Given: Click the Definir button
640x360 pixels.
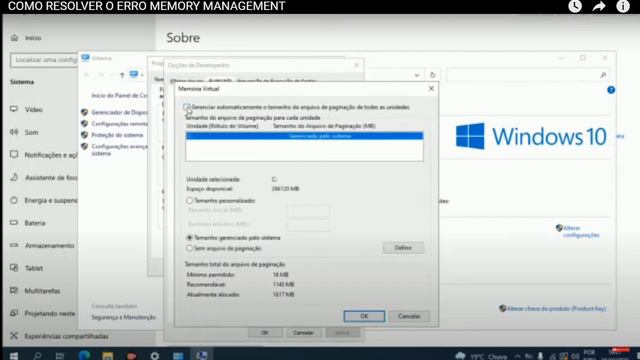Looking at the screenshot, I should coord(403,248).
